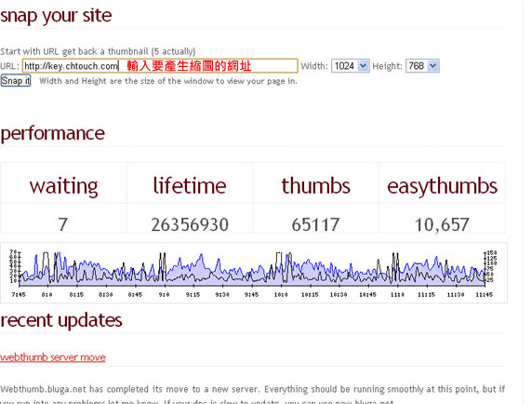Screen dimensions: 532x404
Task: Click the URL input field
Action: point(160,65)
